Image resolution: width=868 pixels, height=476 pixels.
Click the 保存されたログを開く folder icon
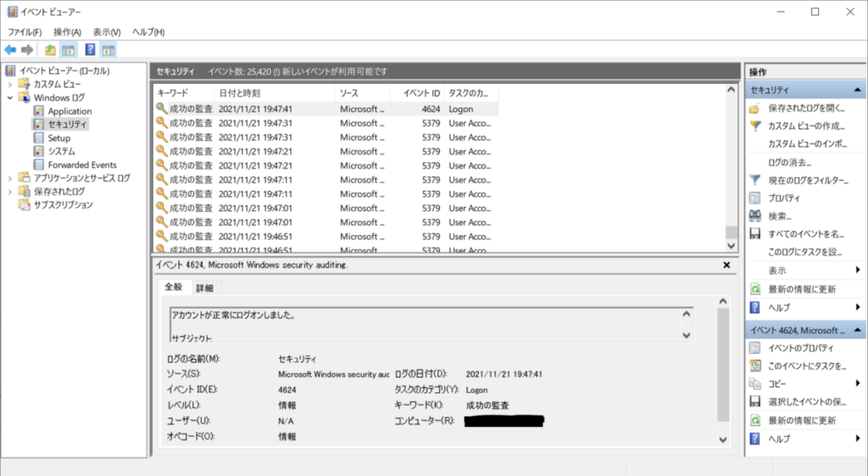(x=755, y=108)
